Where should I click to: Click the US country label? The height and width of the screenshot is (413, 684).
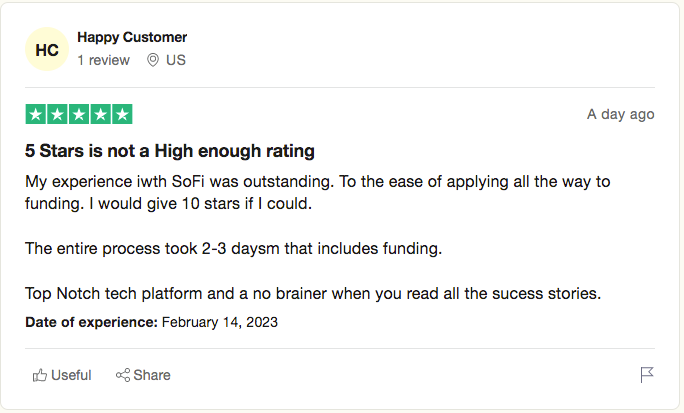(x=176, y=60)
